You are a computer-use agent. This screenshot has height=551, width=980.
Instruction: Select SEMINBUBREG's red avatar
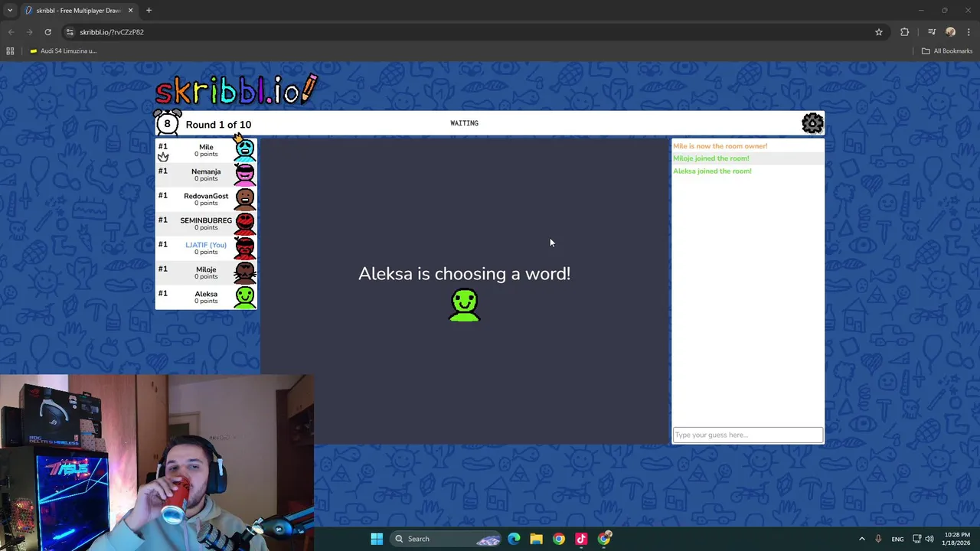coord(245,223)
